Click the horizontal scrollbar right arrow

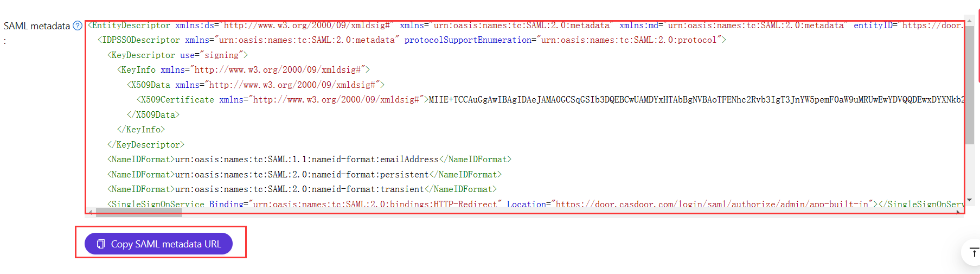tap(958, 211)
